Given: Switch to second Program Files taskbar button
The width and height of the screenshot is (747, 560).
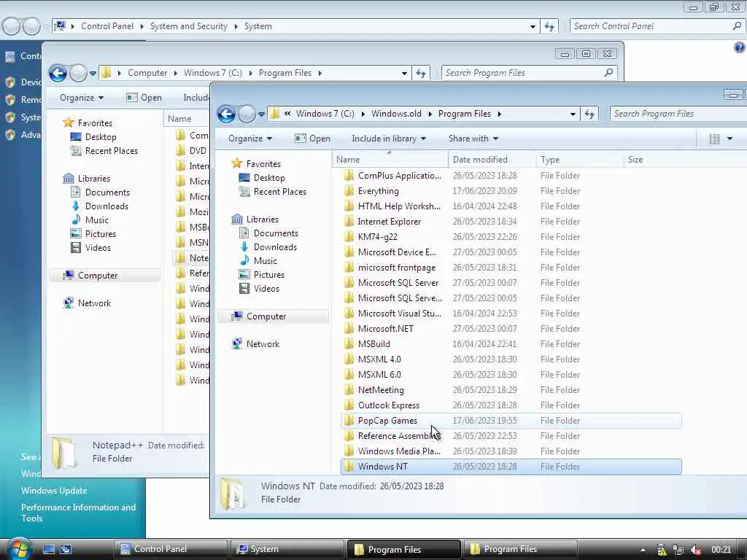Looking at the screenshot, I should [519, 549].
